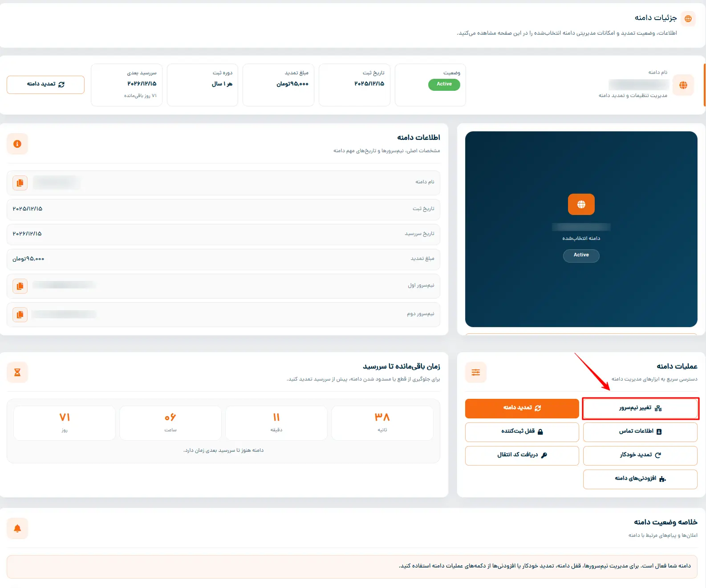The height and width of the screenshot is (588, 706).
Task: Copy the domain name in the 'نام دامنه' row
Action: coord(20,183)
